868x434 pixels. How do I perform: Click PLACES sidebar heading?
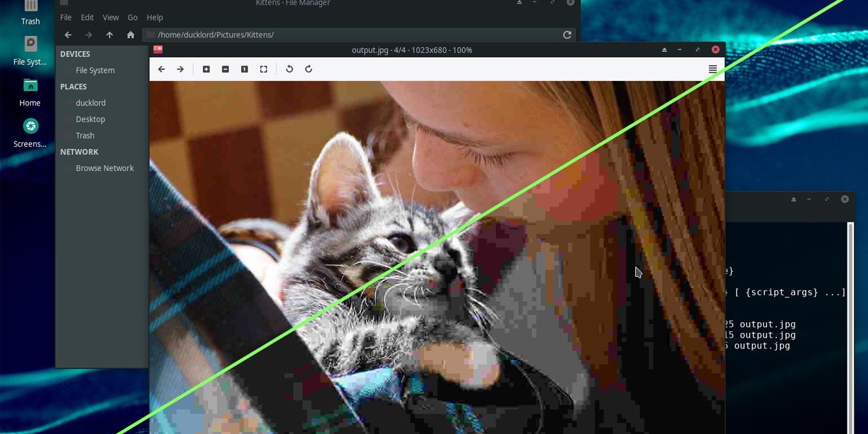coord(73,86)
